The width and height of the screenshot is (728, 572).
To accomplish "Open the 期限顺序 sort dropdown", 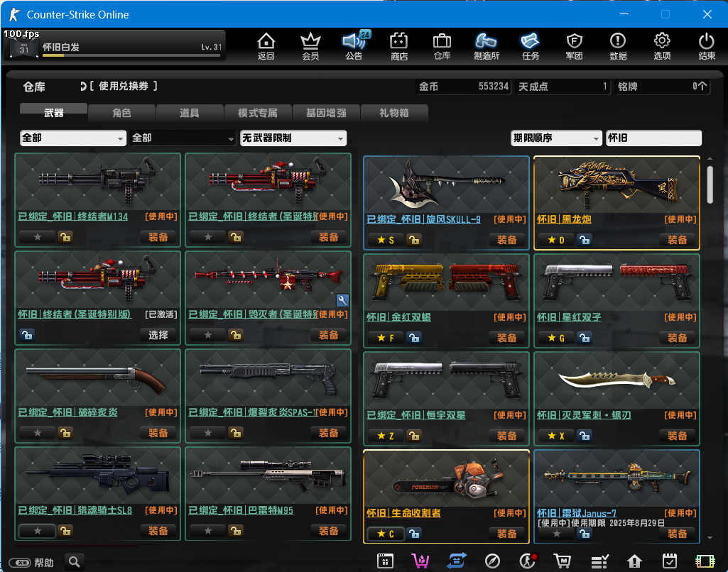I will click(x=556, y=138).
